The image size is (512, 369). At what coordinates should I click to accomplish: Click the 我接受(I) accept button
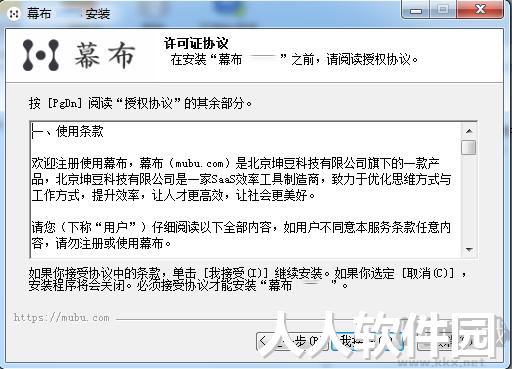pos(367,341)
